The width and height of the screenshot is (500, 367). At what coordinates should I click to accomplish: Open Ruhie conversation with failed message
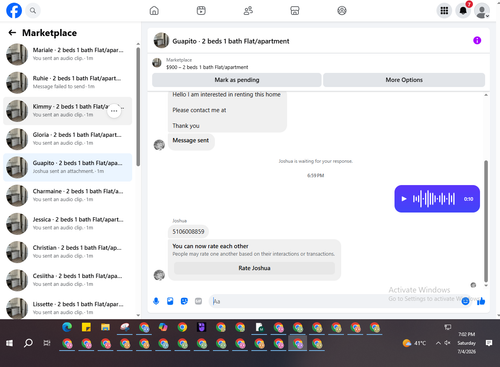click(x=67, y=82)
